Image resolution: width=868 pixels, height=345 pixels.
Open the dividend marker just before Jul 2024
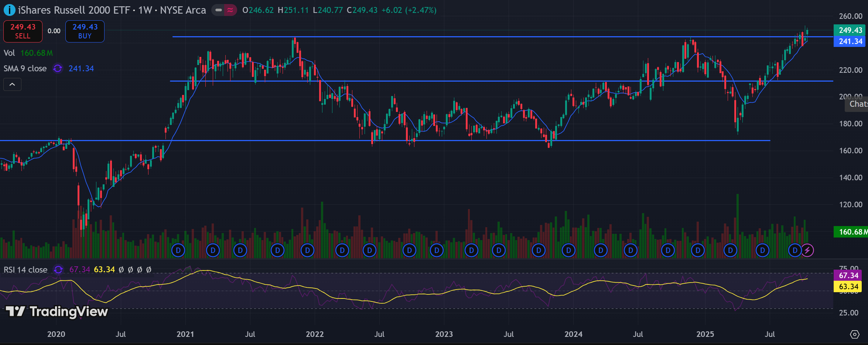click(x=631, y=250)
